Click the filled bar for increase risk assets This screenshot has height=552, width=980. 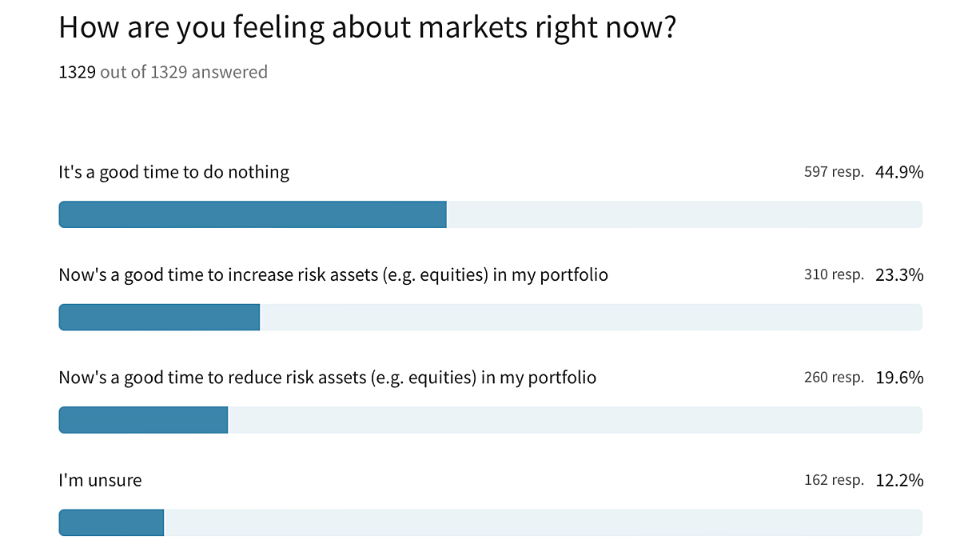point(159,317)
